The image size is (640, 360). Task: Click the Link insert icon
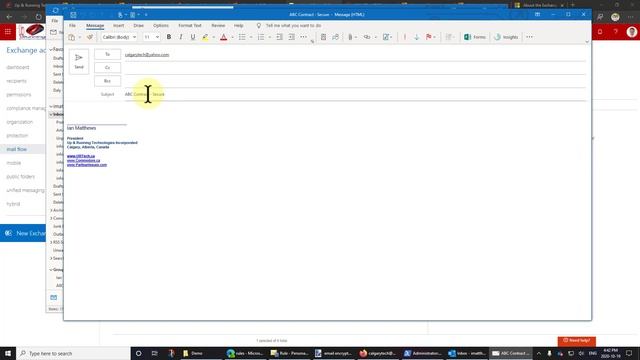coord(367,37)
